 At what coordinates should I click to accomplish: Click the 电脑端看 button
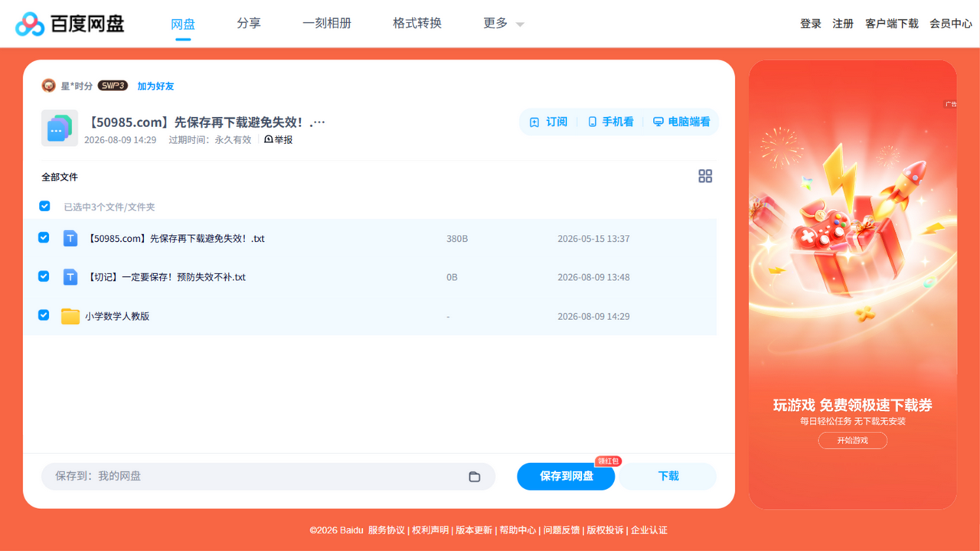click(681, 122)
